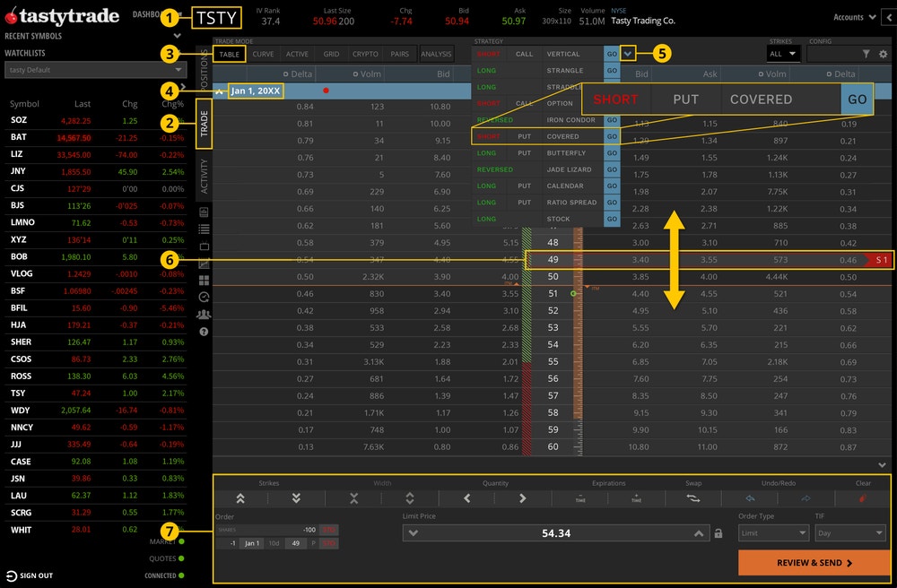
Task: Undo last order change
Action: pyautogui.click(x=750, y=498)
